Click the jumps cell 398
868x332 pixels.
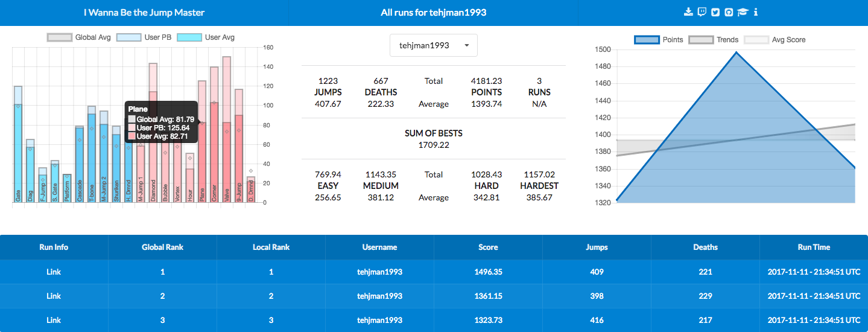click(597, 296)
